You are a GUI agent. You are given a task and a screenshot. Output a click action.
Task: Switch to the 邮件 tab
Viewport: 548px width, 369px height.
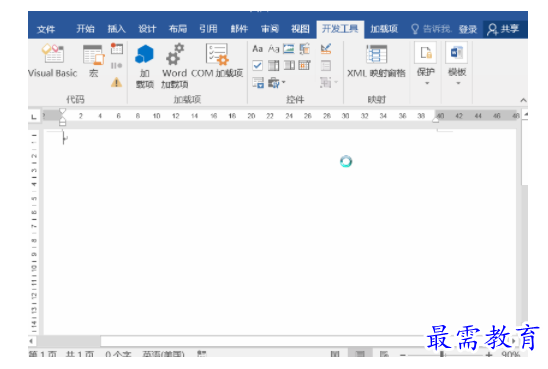239,29
